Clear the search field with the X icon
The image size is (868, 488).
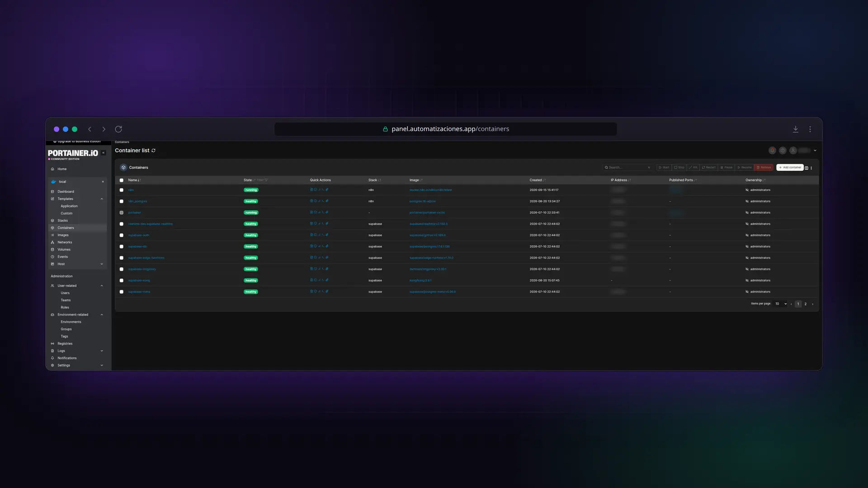tap(649, 168)
